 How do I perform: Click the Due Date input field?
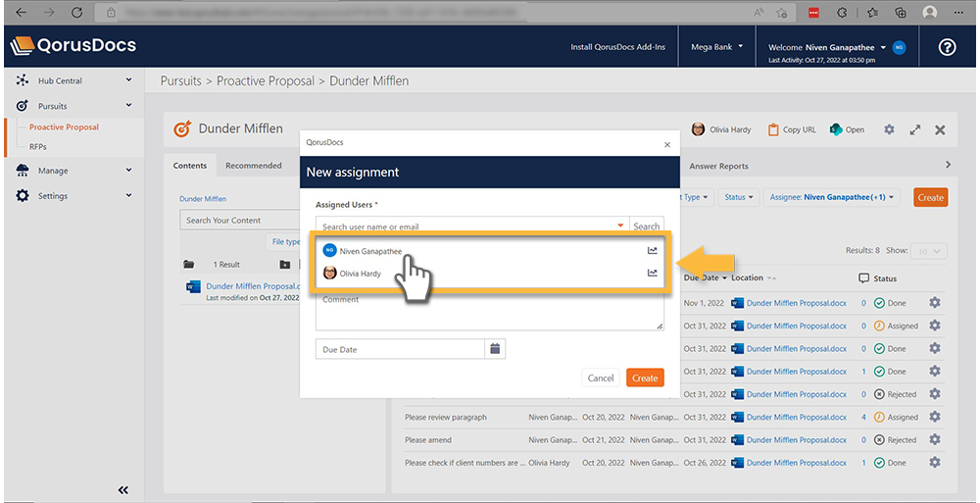click(x=400, y=349)
